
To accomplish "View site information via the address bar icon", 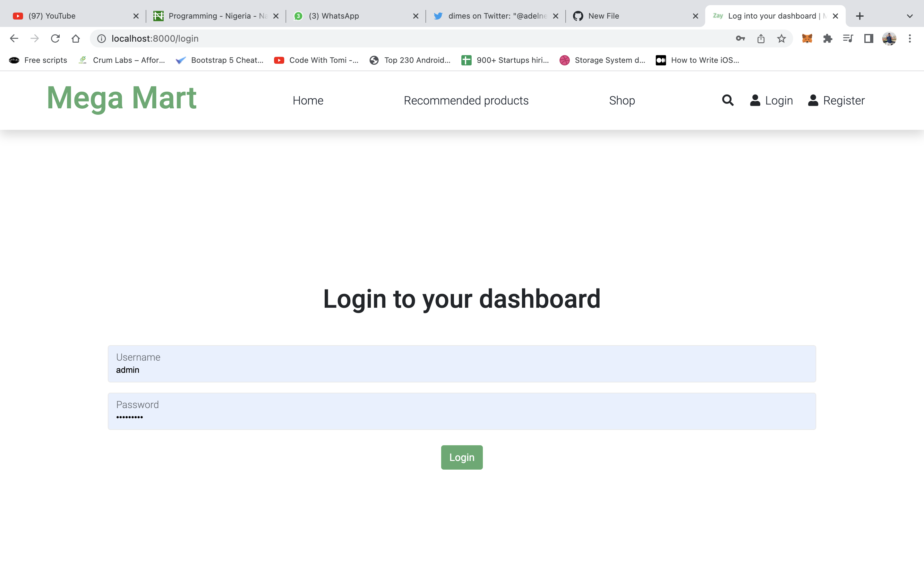I will coord(100,38).
